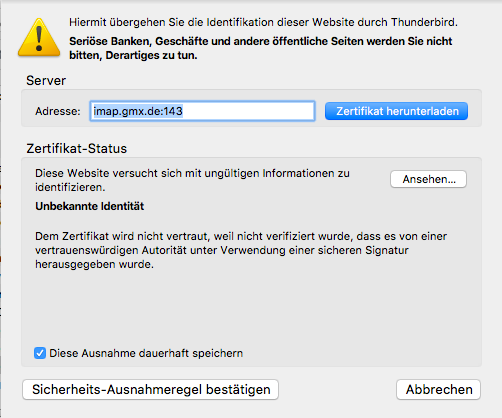The width and height of the screenshot is (502, 418).
Task: Click the word Thunderbird in the header line
Action: (424, 22)
